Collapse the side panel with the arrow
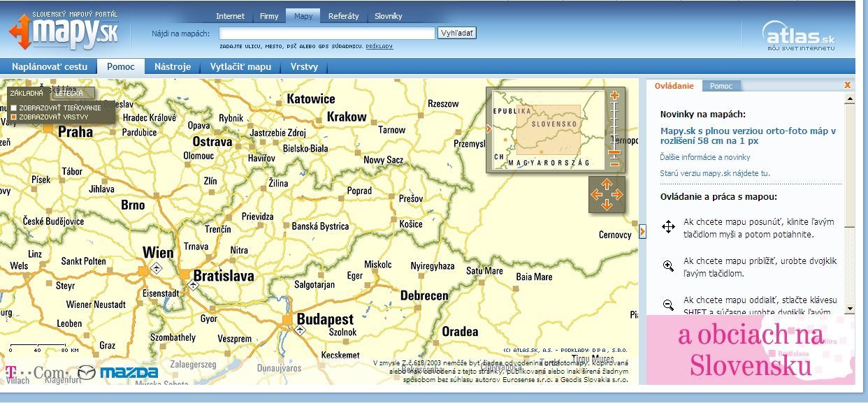 pyautogui.click(x=642, y=230)
